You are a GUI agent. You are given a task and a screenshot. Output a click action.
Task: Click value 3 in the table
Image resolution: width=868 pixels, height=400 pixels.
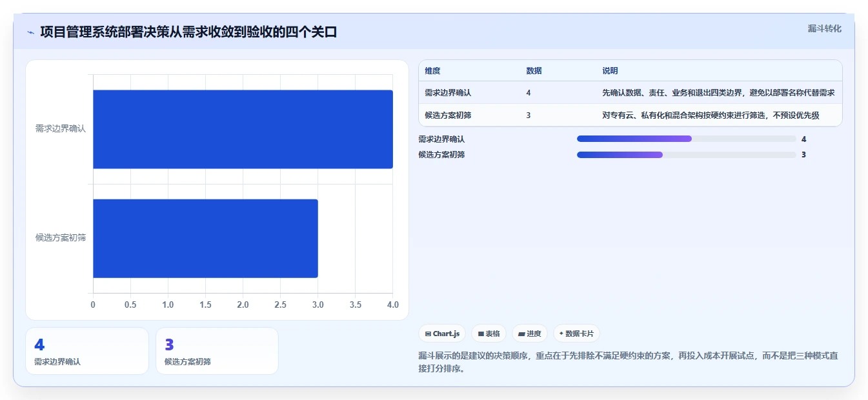point(529,115)
